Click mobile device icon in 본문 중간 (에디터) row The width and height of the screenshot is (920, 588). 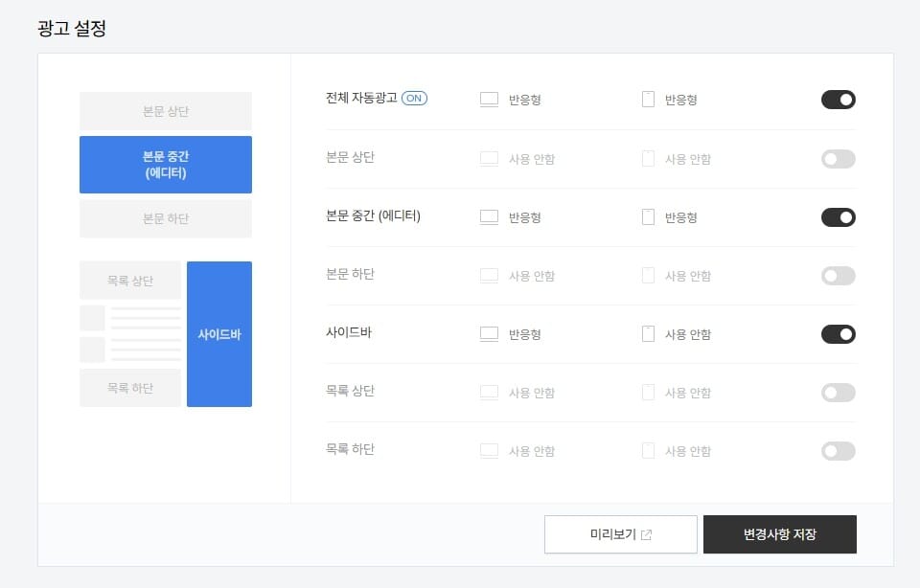click(x=648, y=217)
